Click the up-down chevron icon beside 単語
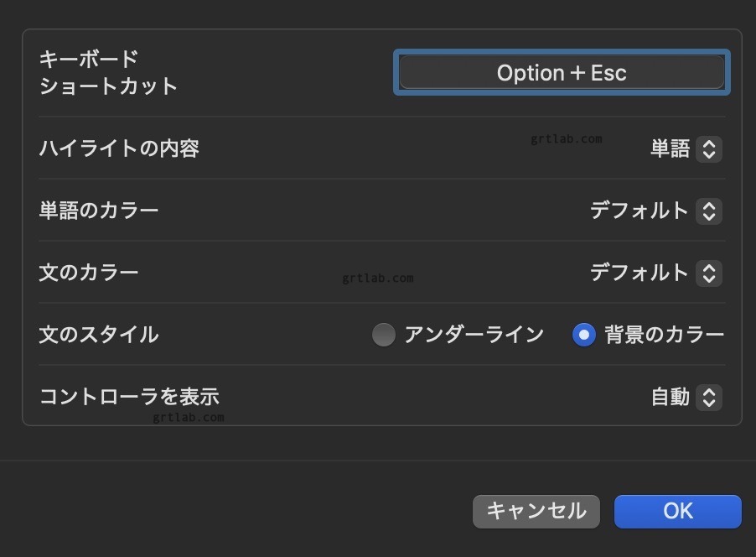756x557 pixels. tap(709, 149)
